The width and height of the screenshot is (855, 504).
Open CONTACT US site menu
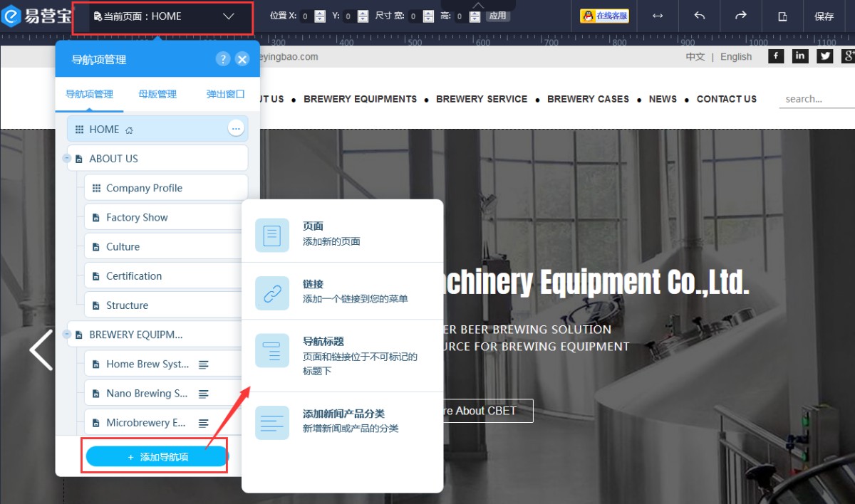[x=727, y=99]
